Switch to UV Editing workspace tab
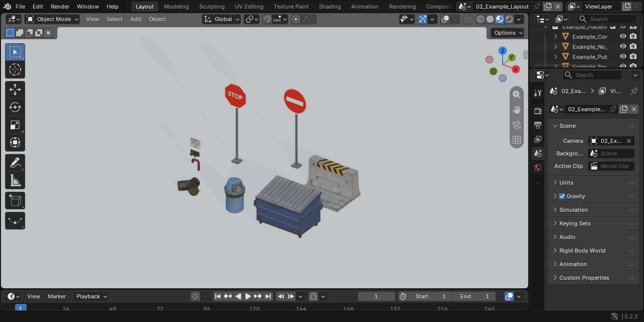The image size is (644, 322). pos(249,6)
